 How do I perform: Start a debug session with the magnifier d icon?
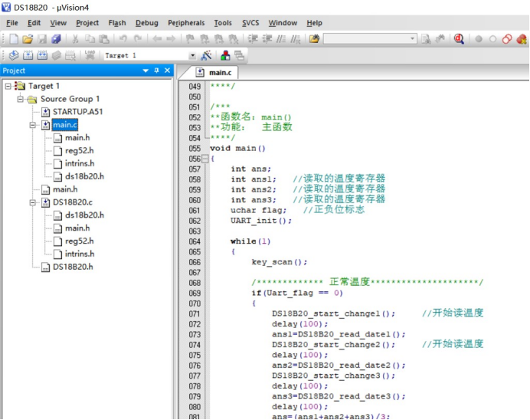459,39
